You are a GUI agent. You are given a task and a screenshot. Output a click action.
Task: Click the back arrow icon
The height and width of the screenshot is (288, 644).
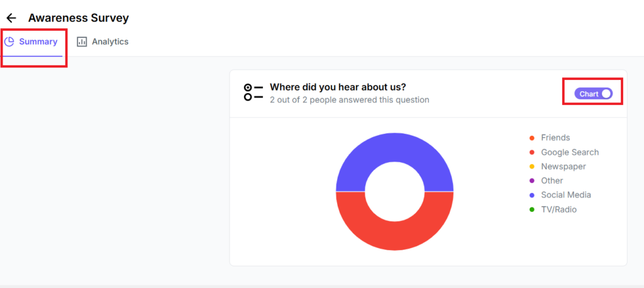(11, 18)
